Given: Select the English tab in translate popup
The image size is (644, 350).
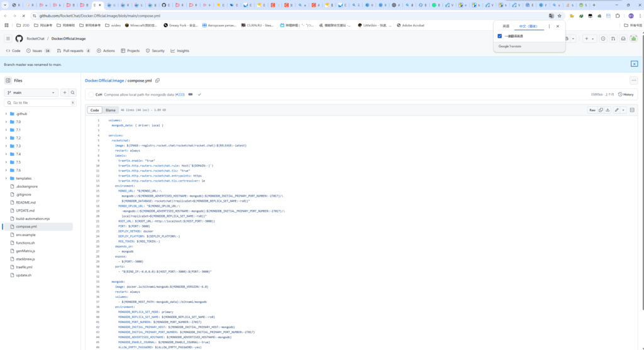Looking at the screenshot, I should 506,26.
